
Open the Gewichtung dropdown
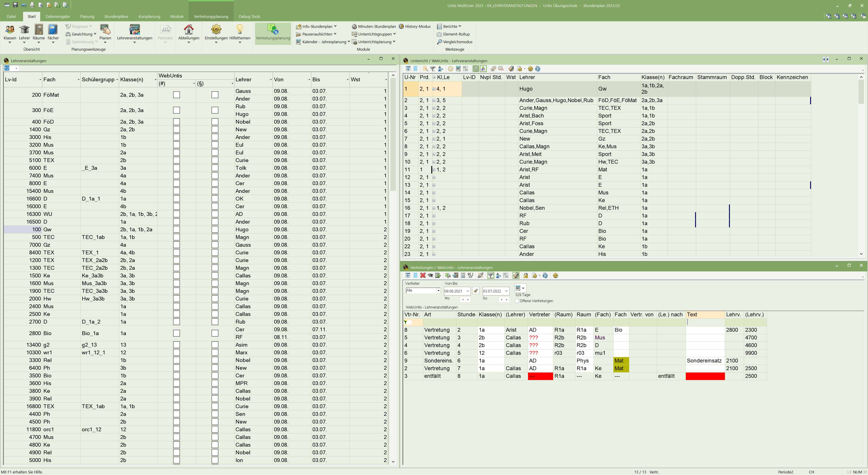81,34
